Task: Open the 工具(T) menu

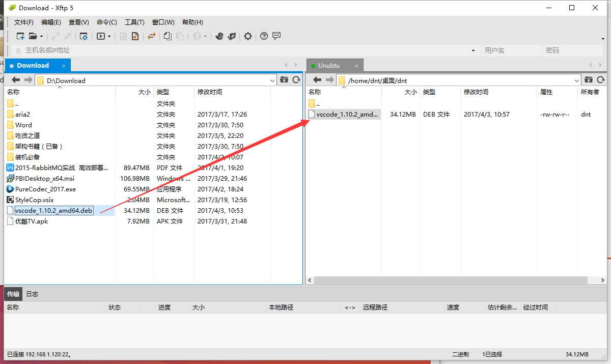Action: coord(134,22)
